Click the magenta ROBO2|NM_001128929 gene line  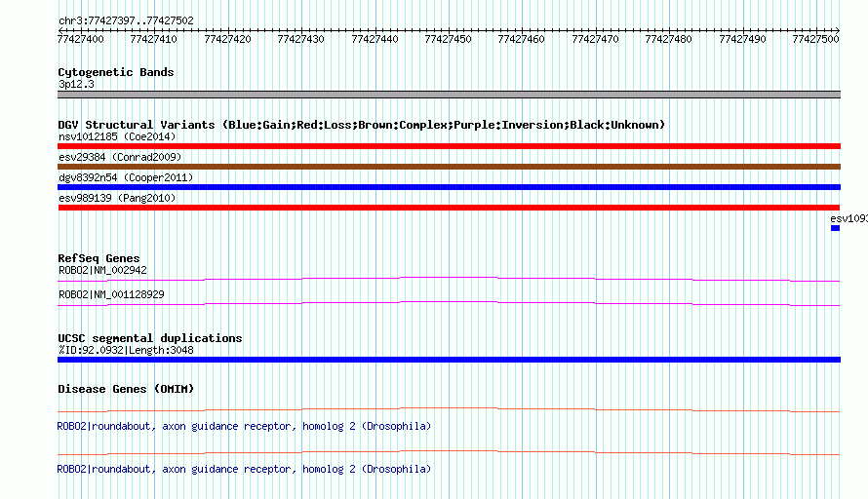449,304
